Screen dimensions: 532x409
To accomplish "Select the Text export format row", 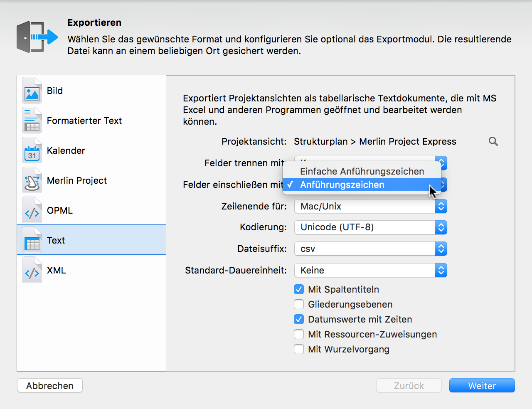I will (x=91, y=240).
